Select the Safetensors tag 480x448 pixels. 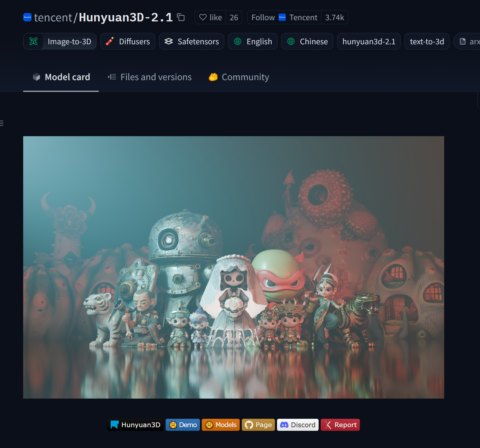192,41
